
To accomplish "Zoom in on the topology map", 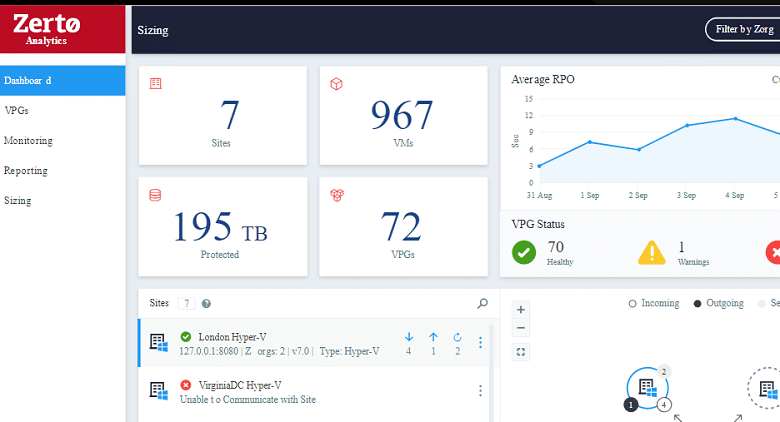I will (520, 310).
